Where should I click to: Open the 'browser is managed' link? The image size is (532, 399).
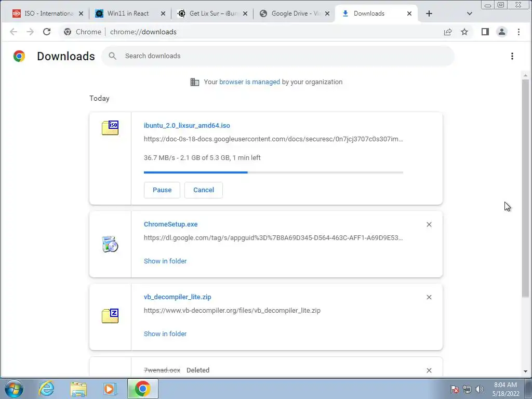click(x=250, y=82)
